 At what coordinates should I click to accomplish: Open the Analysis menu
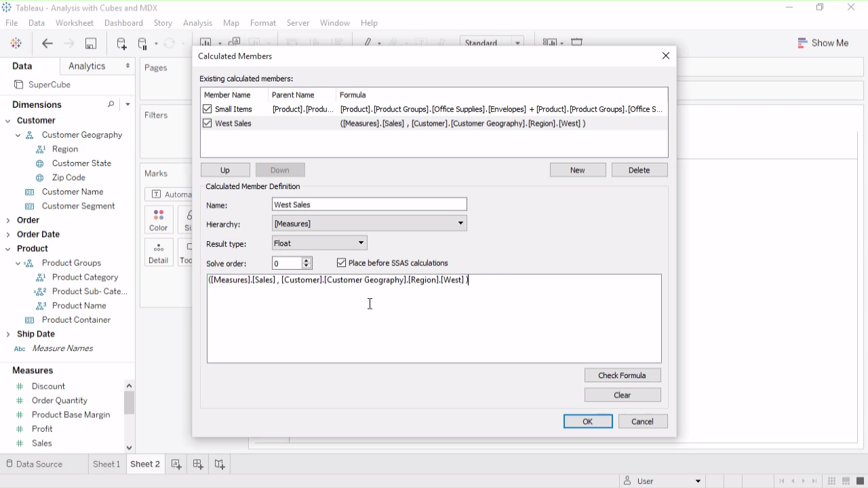[197, 23]
